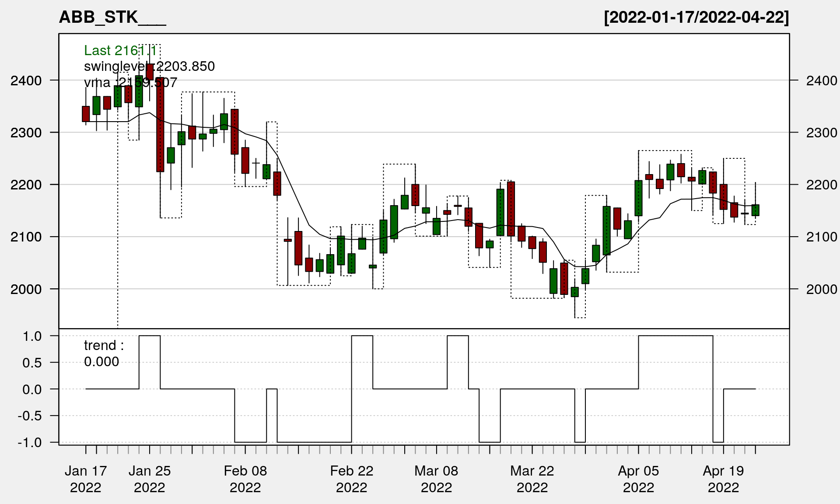The width and height of the screenshot is (840, 504).
Task: Click the vma 2159.507 legend text
Action: [x=130, y=82]
